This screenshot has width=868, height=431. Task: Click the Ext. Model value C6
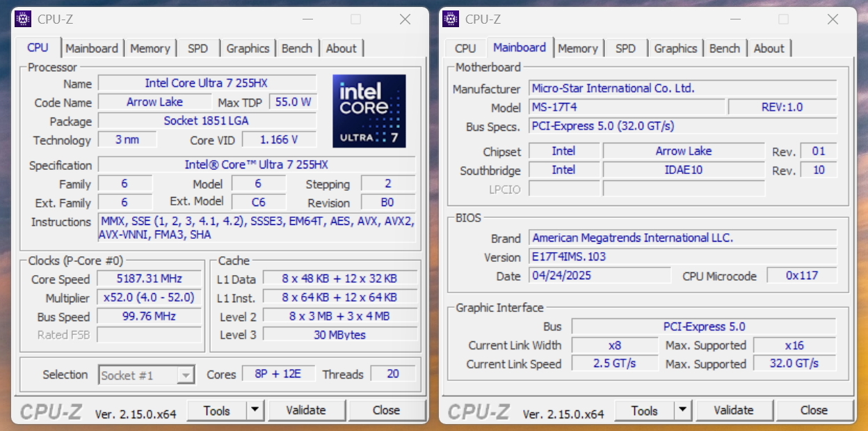click(259, 203)
